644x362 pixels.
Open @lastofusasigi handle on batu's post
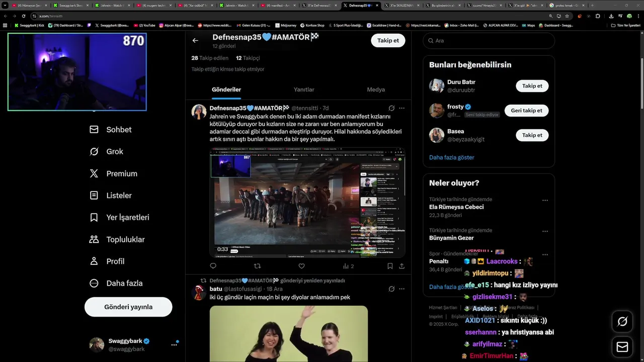point(244,289)
